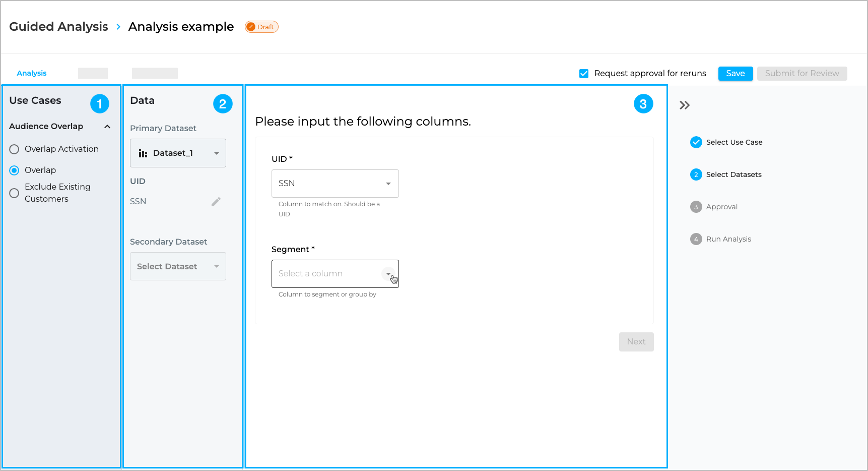Click the breadcrumb arrow after Guided Analysis
The width and height of the screenshot is (868, 471).
pyautogui.click(x=118, y=27)
